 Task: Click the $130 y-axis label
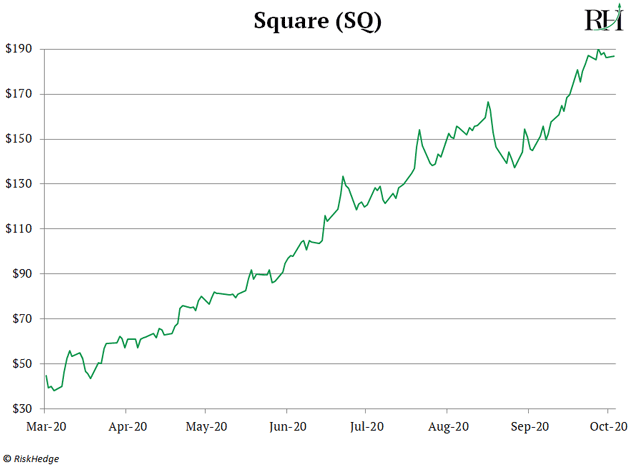[x=18, y=184]
